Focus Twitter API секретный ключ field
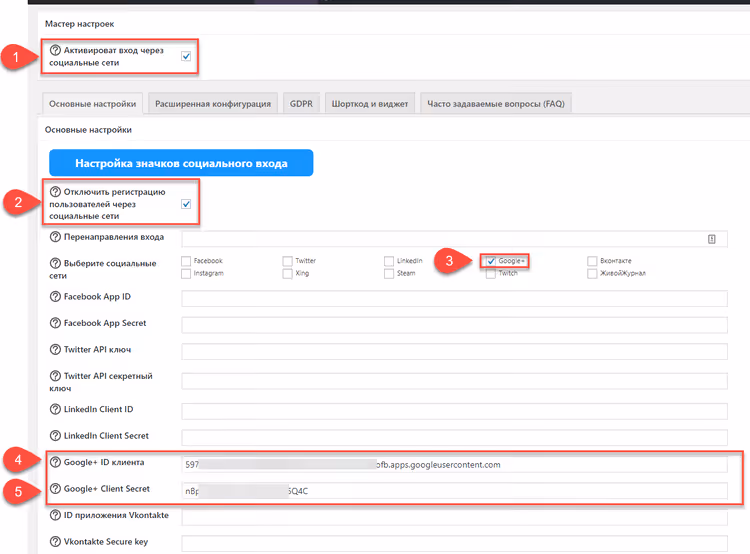The image size is (750, 554). (454, 381)
